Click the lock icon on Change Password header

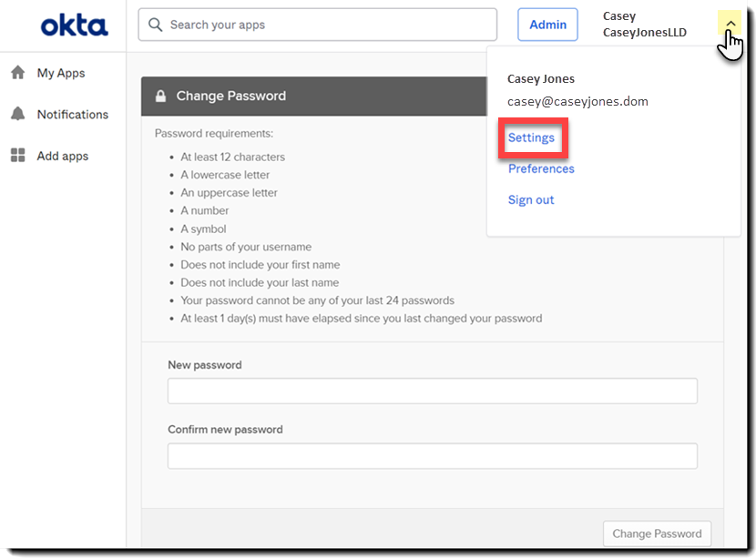point(158,96)
